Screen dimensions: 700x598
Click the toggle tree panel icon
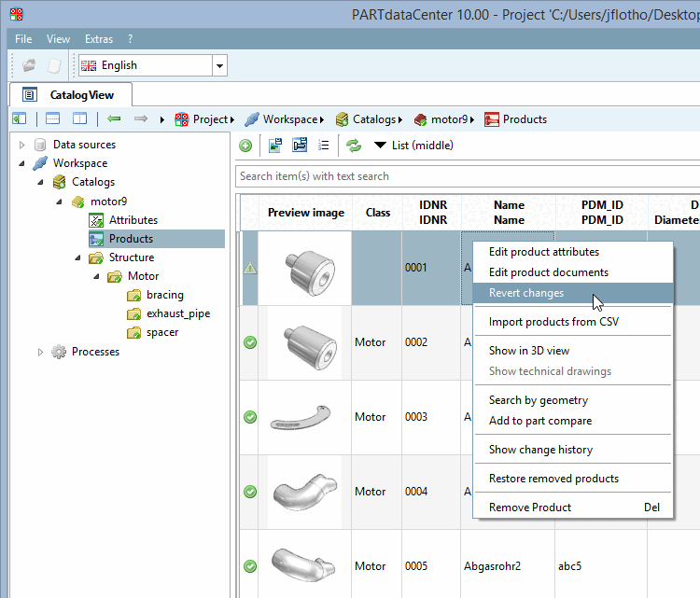coord(20,119)
